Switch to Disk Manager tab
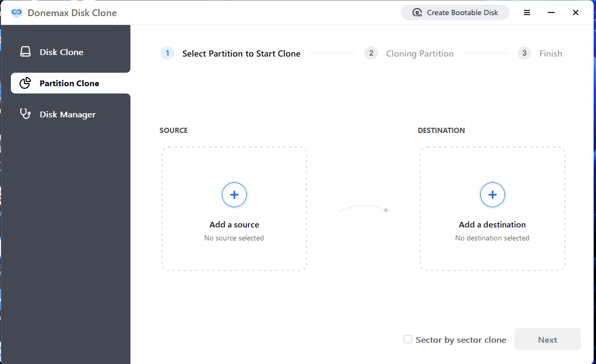Screen dimensions: 596x364 (66, 114)
